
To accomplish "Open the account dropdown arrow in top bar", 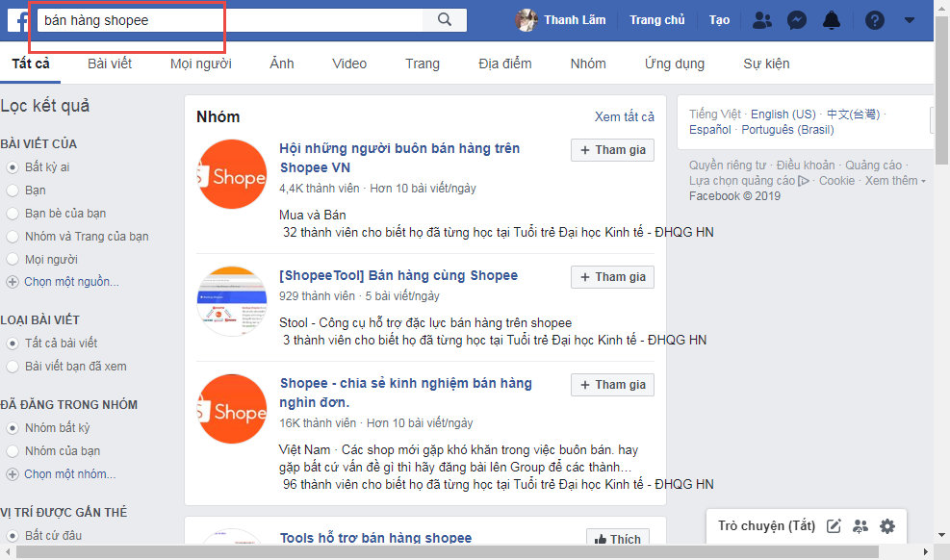I will 908,20.
